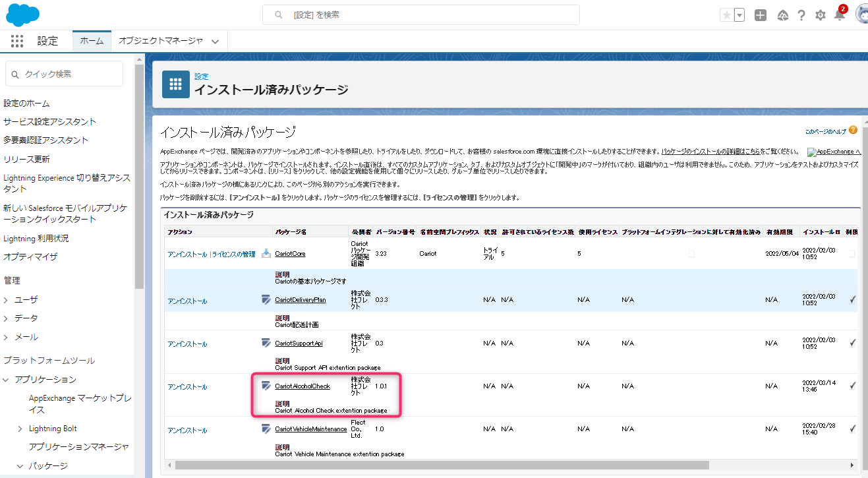Open the CariotVehicleMaintenance package link
Image resolution: width=868 pixels, height=478 pixels.
tap(311, 429)
